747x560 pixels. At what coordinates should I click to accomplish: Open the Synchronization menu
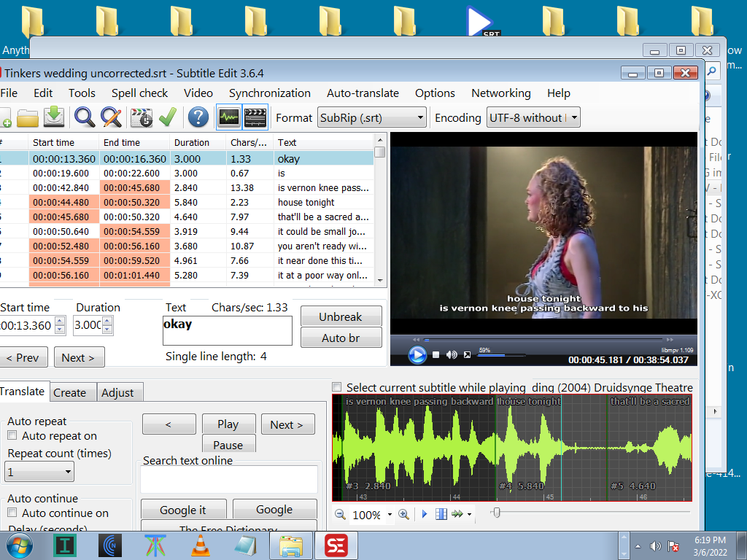(x=270, y=93)
